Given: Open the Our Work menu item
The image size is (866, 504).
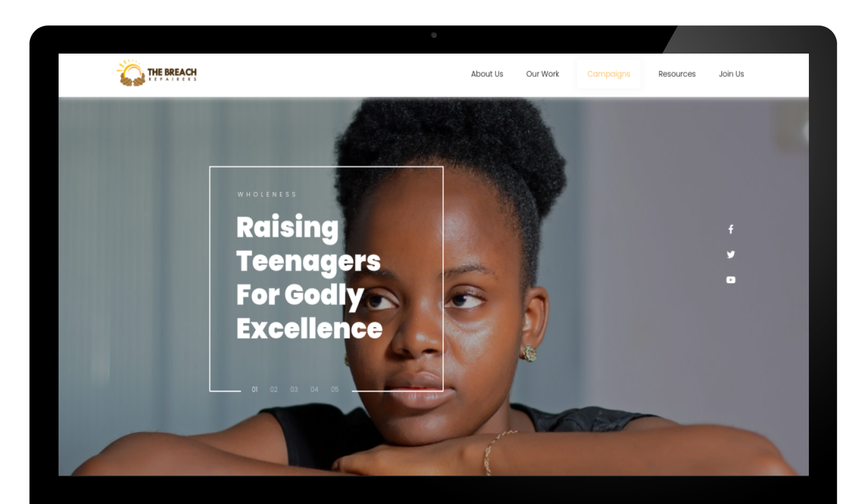Looking at the screenshot, I should [x=542, y=74].
